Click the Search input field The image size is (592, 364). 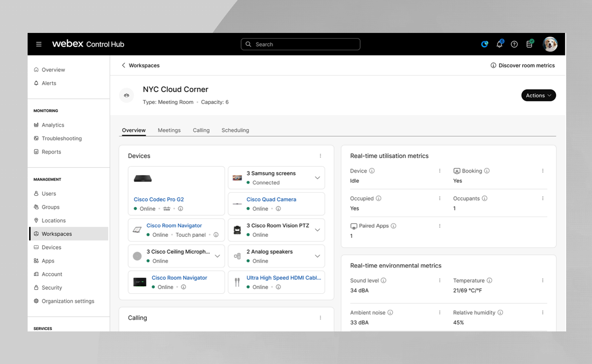click(301, 44)
